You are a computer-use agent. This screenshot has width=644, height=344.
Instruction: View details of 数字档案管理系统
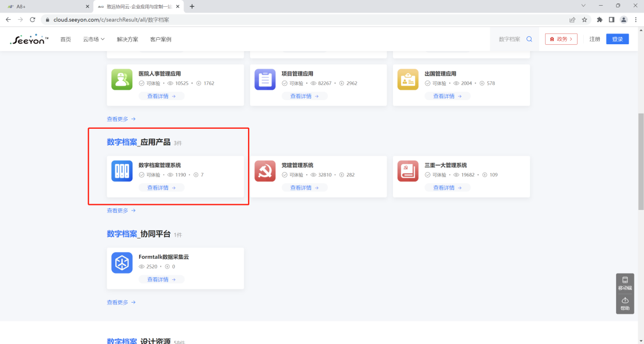pyautogui.click(x=161, y=187)
